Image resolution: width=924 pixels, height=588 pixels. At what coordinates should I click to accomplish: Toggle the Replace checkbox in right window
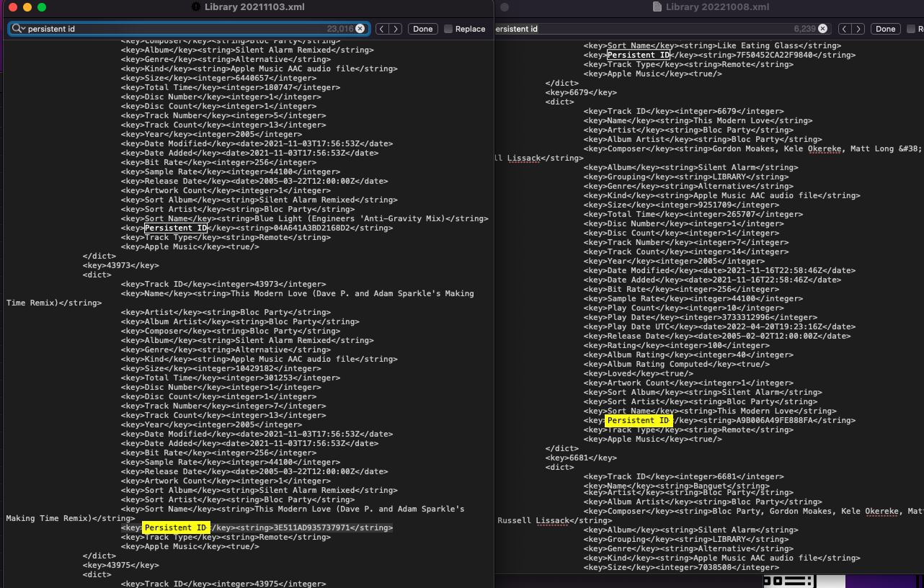click(x=911, y=29)
